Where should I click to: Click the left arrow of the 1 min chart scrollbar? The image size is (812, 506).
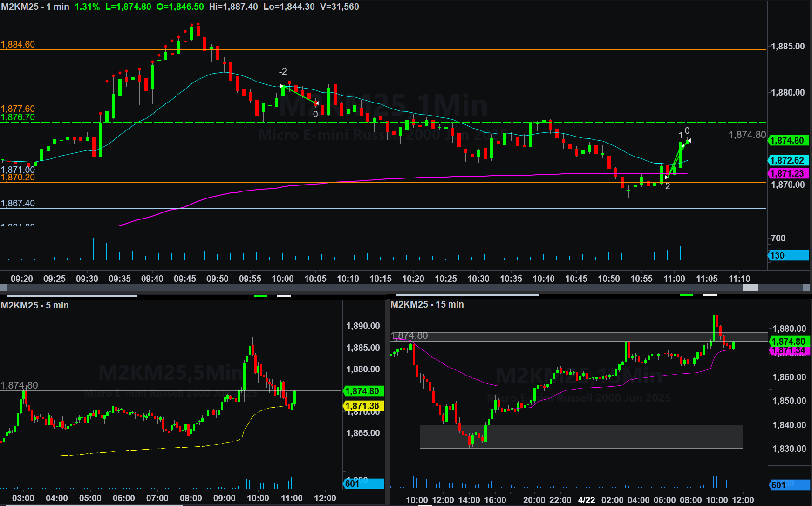coord(3,288)
